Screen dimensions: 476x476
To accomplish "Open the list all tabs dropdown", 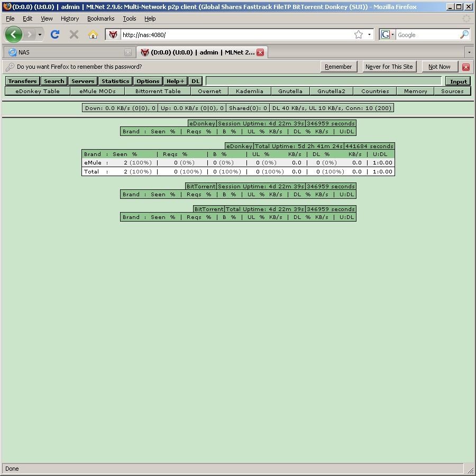I will tap(469, 52).
